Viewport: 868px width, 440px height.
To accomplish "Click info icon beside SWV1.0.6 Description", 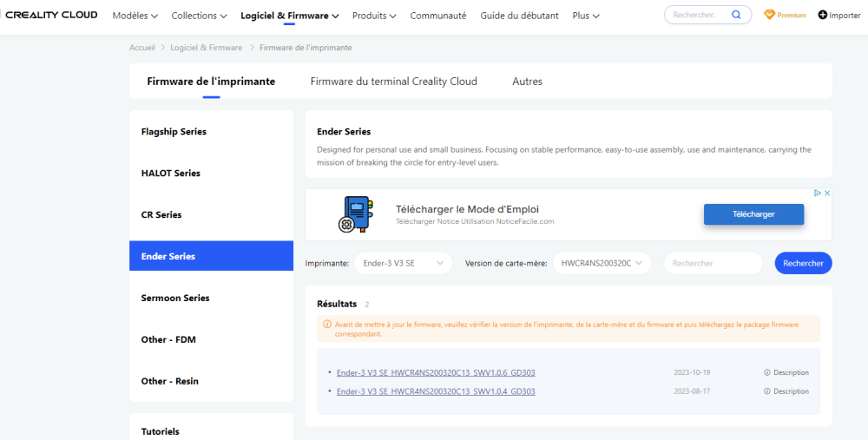I will click(x=766, y=372).
